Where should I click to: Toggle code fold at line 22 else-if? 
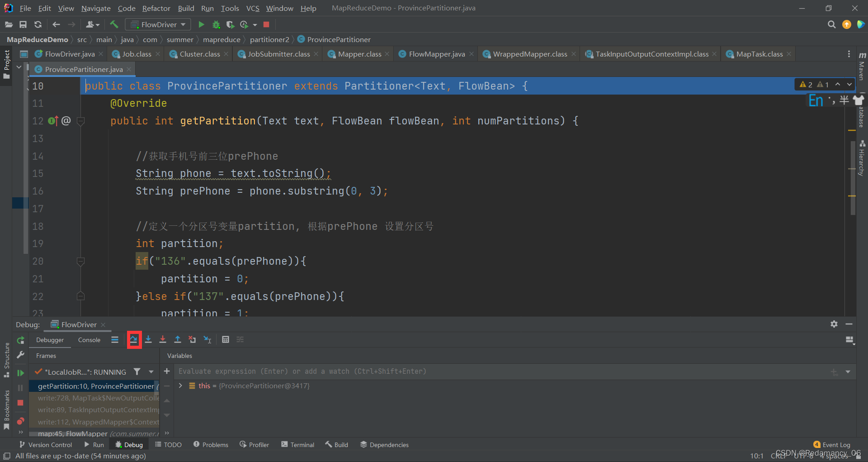81,296
